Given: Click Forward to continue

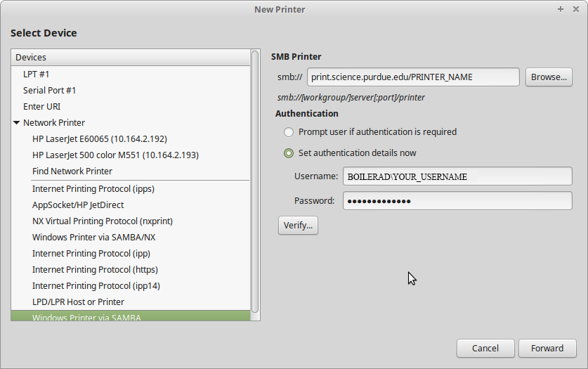Looking at the screenshot, I should pos(547,348).
